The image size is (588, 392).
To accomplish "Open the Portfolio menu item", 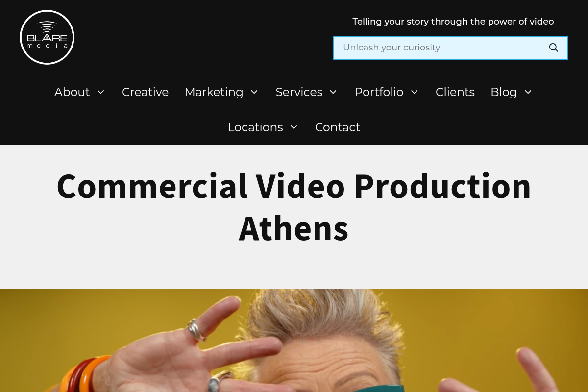I will click(x=379, y=92).
